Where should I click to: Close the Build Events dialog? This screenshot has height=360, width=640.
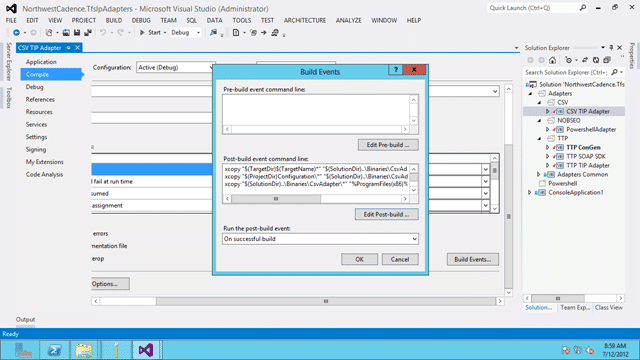[414, 70]
